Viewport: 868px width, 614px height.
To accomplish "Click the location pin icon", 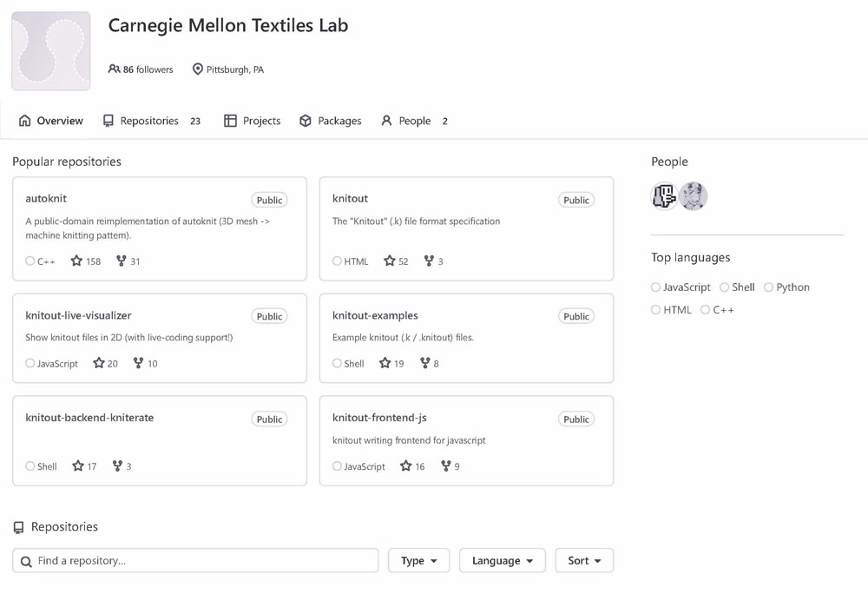I will pyautogui.click(x=198, y=69).
